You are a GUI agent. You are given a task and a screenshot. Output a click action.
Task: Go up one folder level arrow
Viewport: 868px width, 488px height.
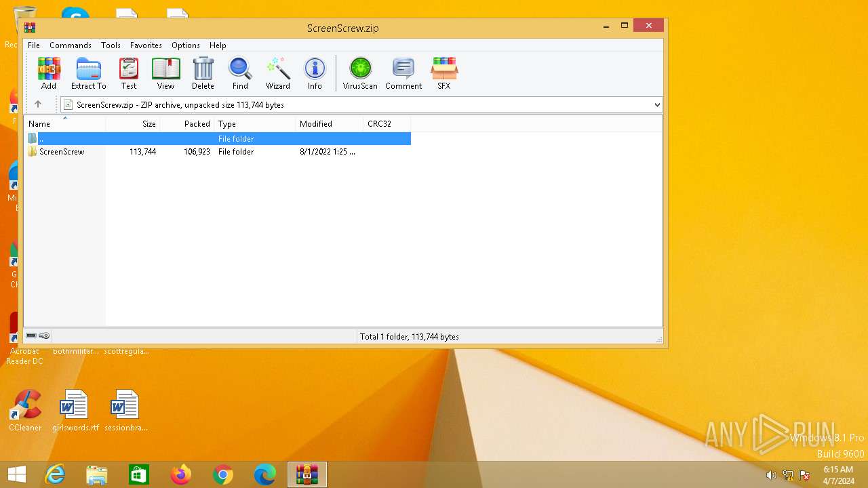(38, 104)
